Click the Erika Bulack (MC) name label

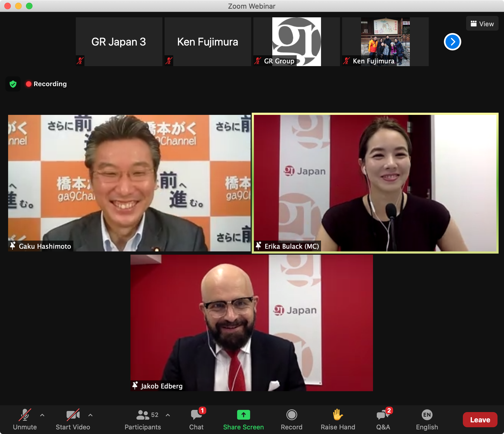point(292,246)
